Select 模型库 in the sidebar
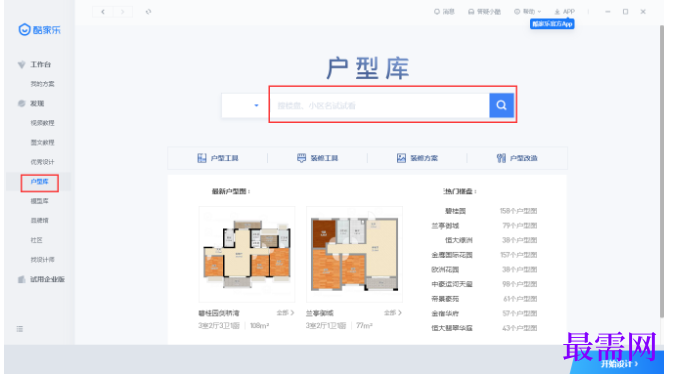 point(39,201)
